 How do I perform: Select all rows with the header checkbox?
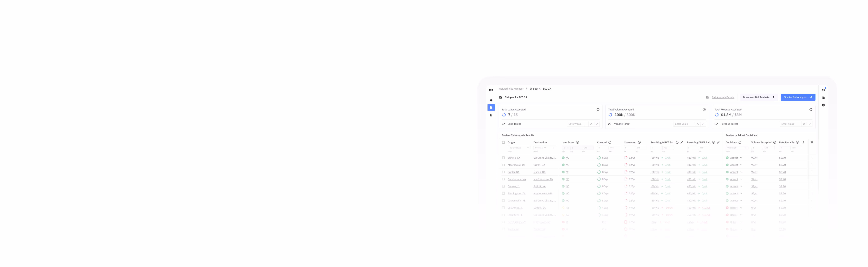pyautogui.click(x=503, y=143)
